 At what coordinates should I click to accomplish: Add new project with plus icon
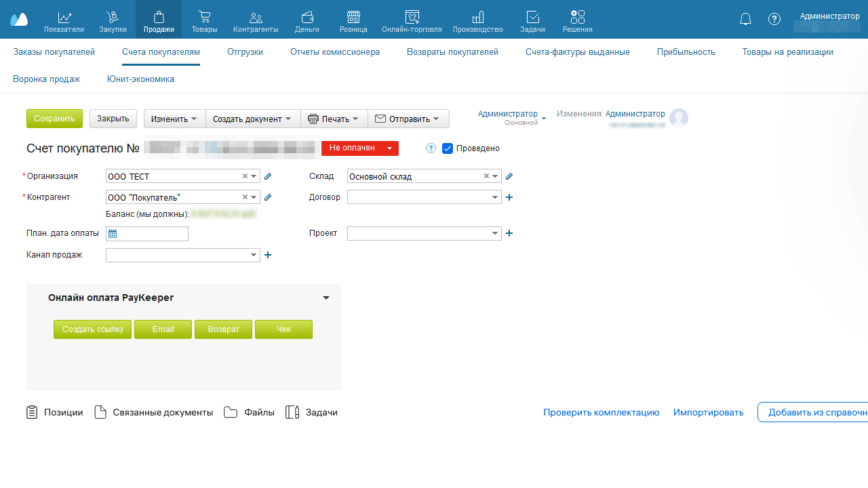click(x=509, y=233)
